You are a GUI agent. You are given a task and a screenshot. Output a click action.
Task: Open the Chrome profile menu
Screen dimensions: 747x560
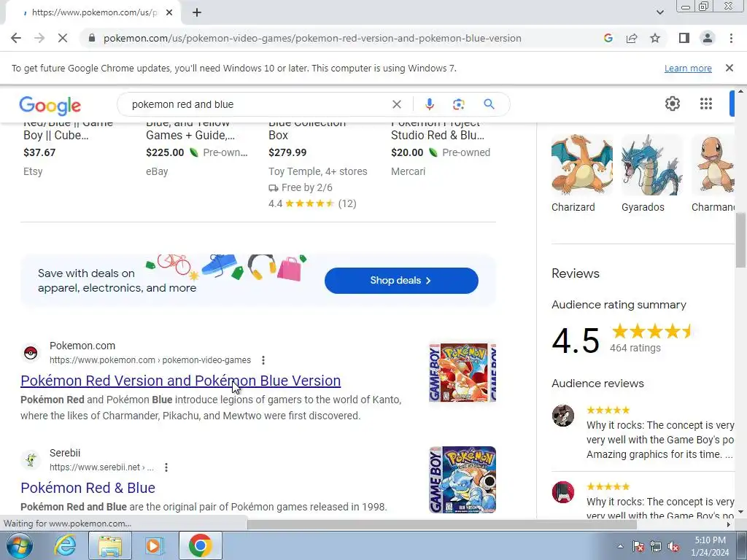(x=708, y=38)
